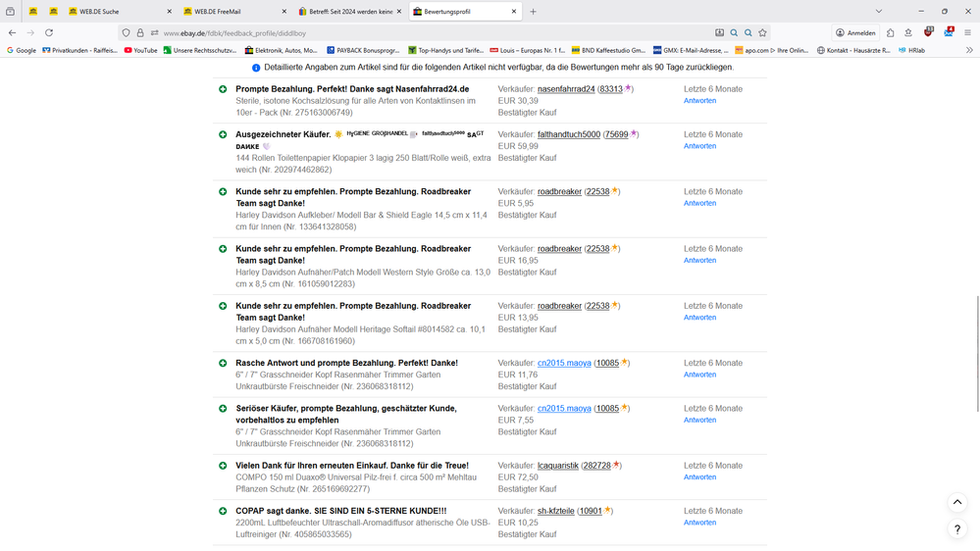Open the help question mark button
Image resolution: width=980 pixels, height=551 pixels.
click(x=956, y=529)
